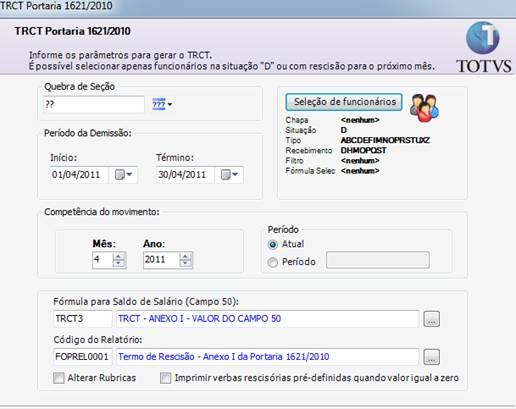The width and height of the screenshot is (516, 409).
Task: Click the TOTVS logo icon
Action: tap(483, 47)
